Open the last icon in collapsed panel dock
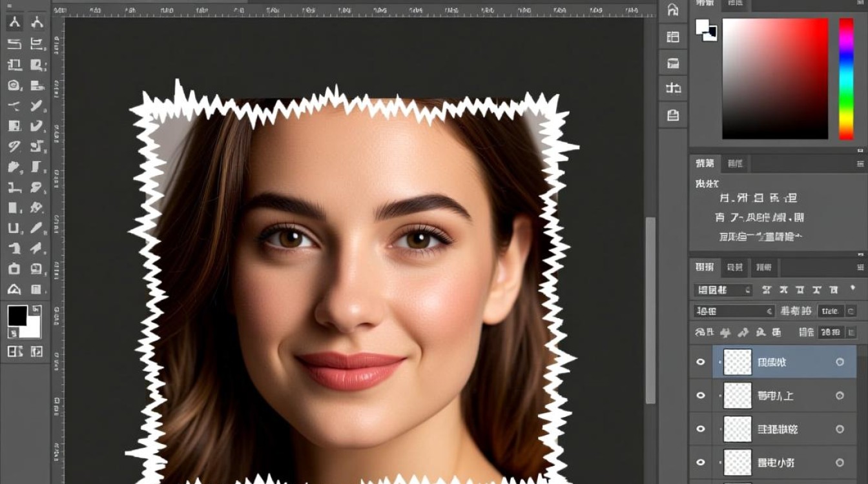 673,116
